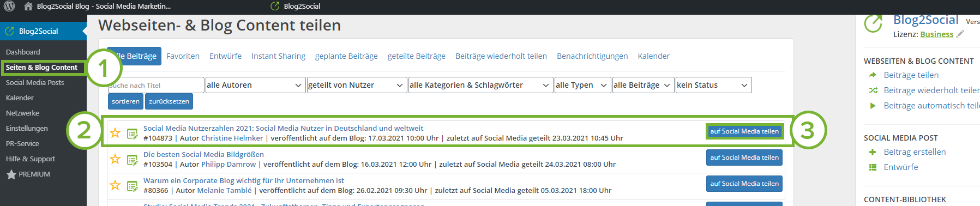Click the Suche nach Titel search field
This screenshot has height=206, width=980.
[x=156, y=85]
